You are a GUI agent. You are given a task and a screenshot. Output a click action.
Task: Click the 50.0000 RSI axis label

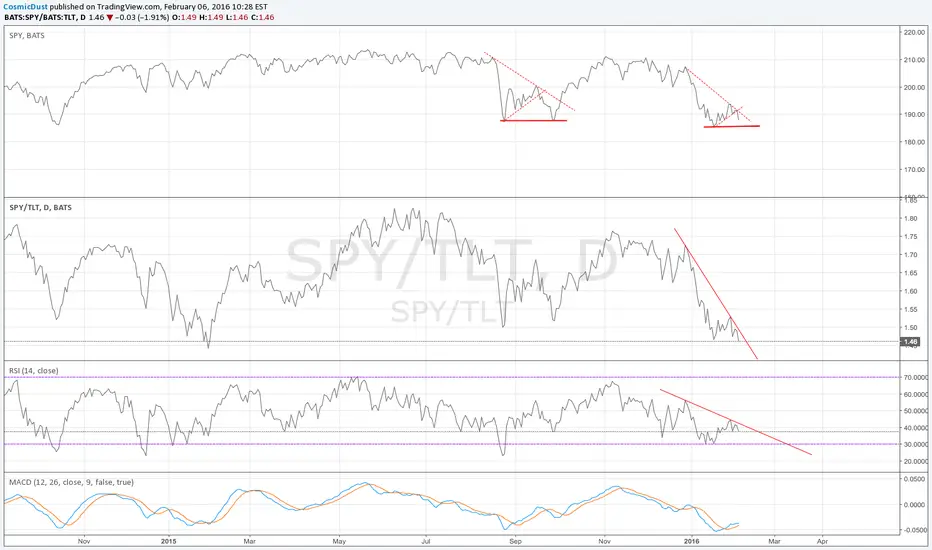[916, 411]
